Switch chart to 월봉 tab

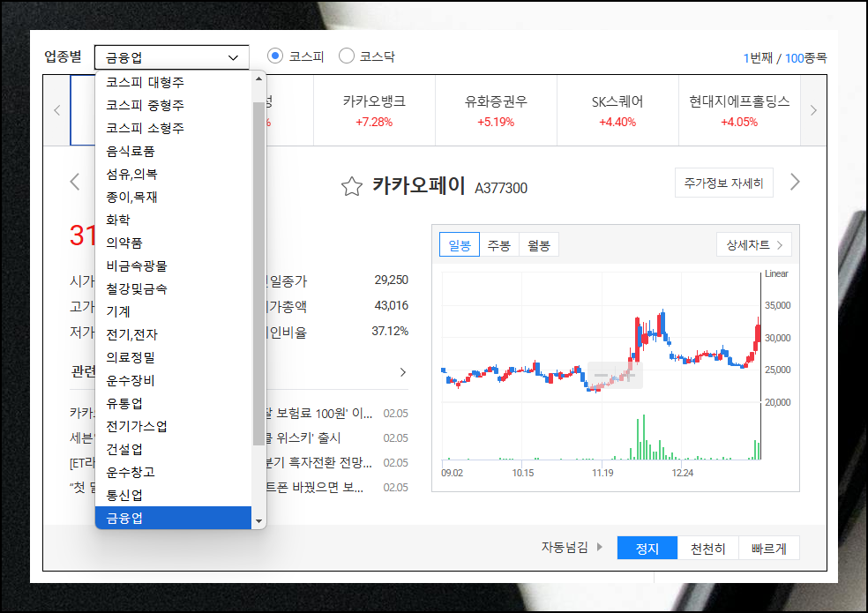[539, 244]
